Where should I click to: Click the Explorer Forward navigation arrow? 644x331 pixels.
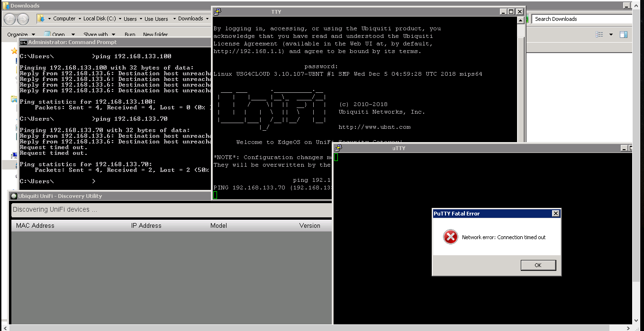(23, 19)
